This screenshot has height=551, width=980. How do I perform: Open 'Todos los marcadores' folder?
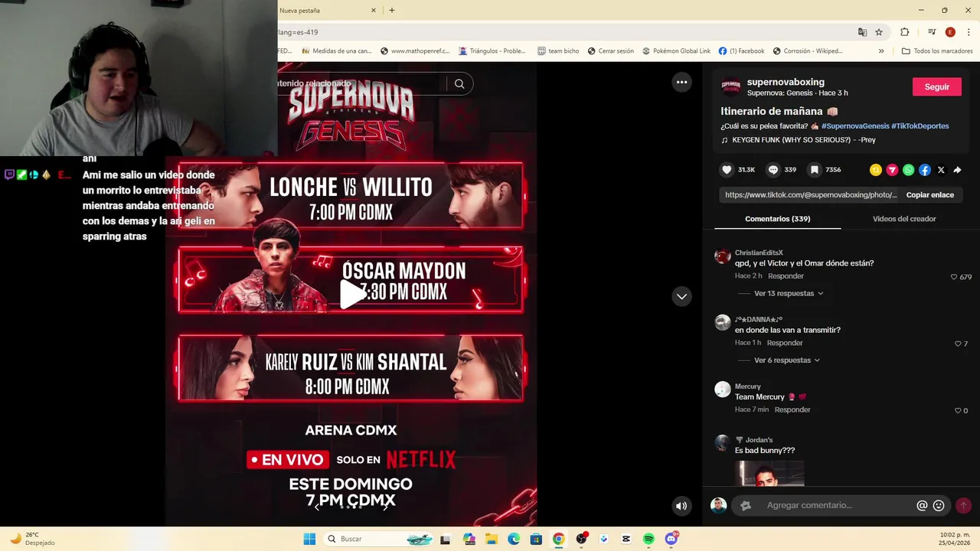click(937, 51)
